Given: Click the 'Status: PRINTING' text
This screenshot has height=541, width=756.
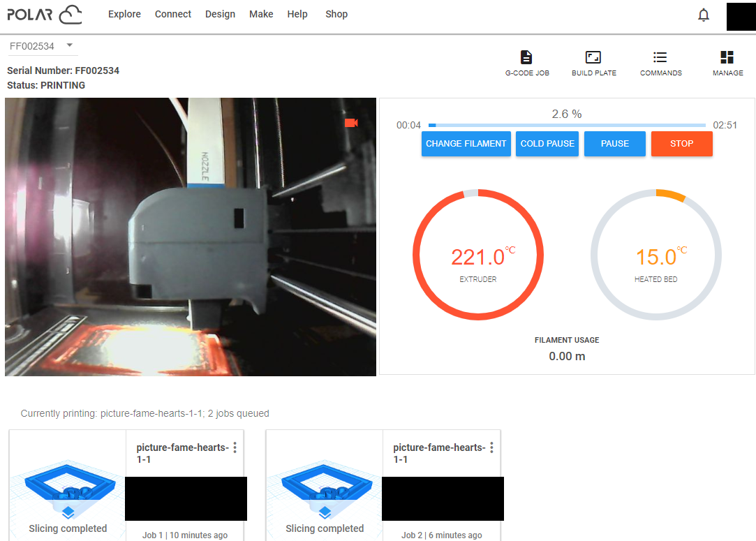Looking at the screenshot, I should [x=46, y=85].
